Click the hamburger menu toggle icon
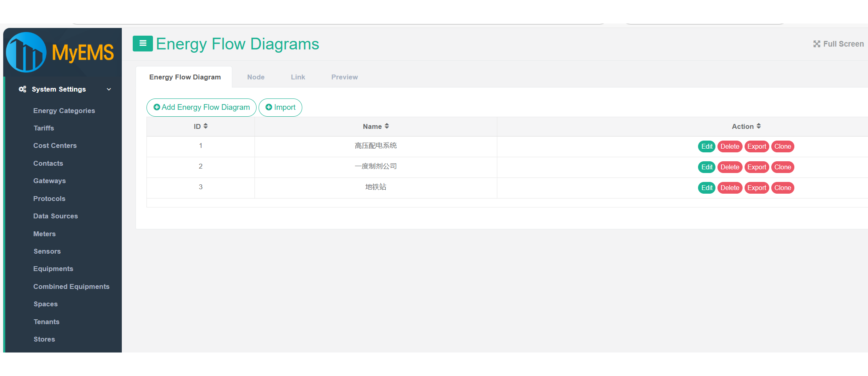 (142, 43)
